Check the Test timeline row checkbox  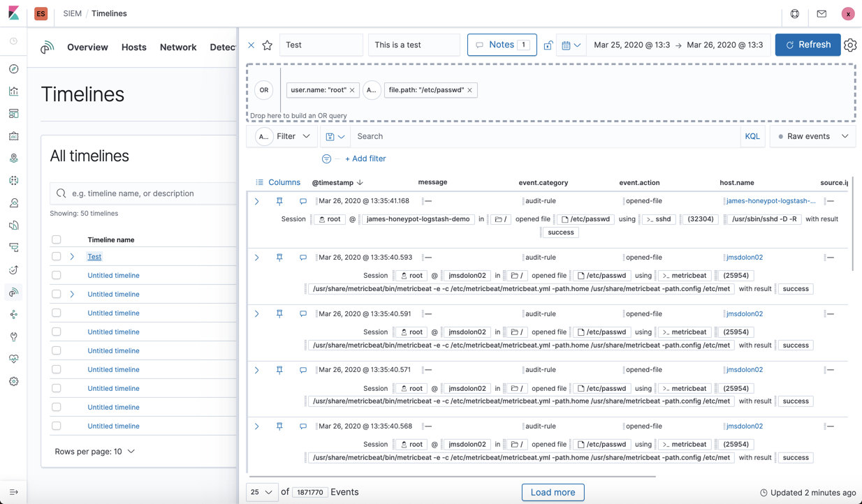pos(57,256)
